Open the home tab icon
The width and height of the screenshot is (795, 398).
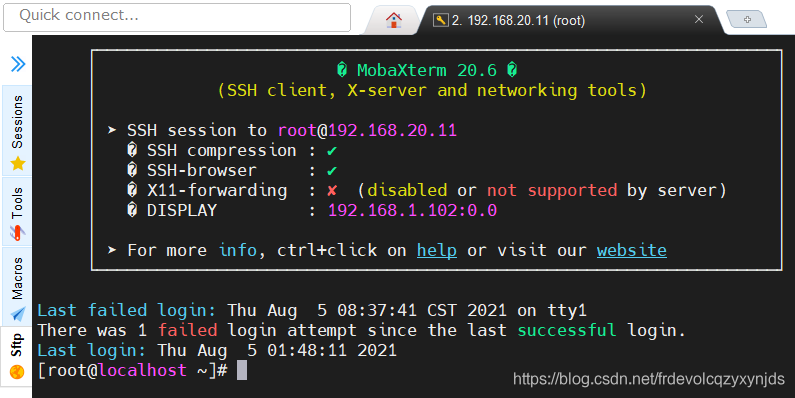tap(393, 20)
